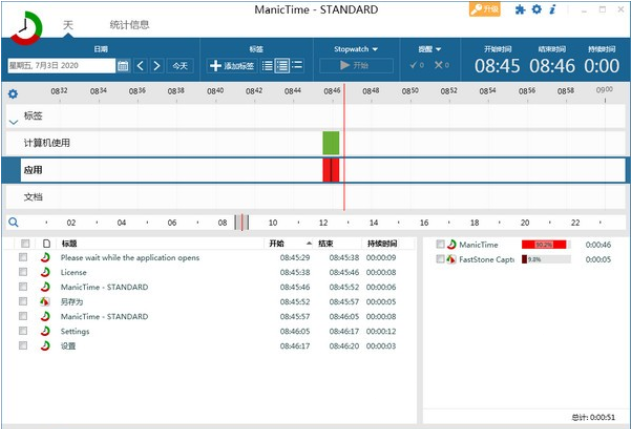Check the 'Please wait while the application opens' row

(x=23, y=257)
